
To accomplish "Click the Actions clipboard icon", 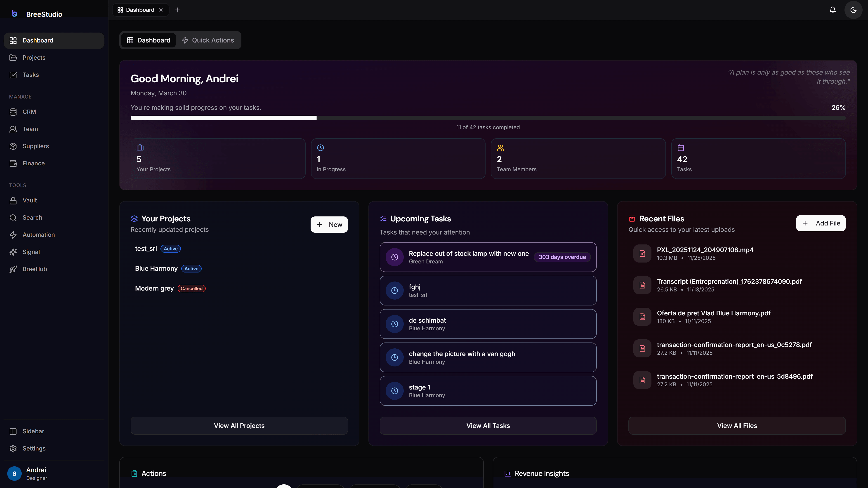I will tap(134, 474).
